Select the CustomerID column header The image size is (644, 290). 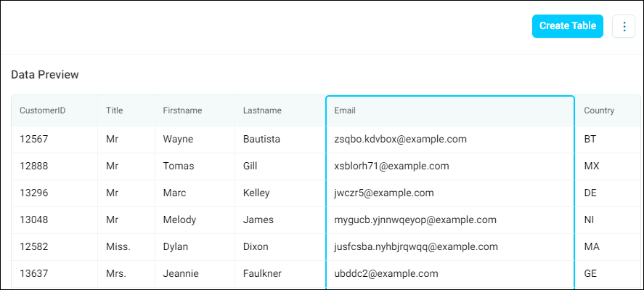[54, 110]
